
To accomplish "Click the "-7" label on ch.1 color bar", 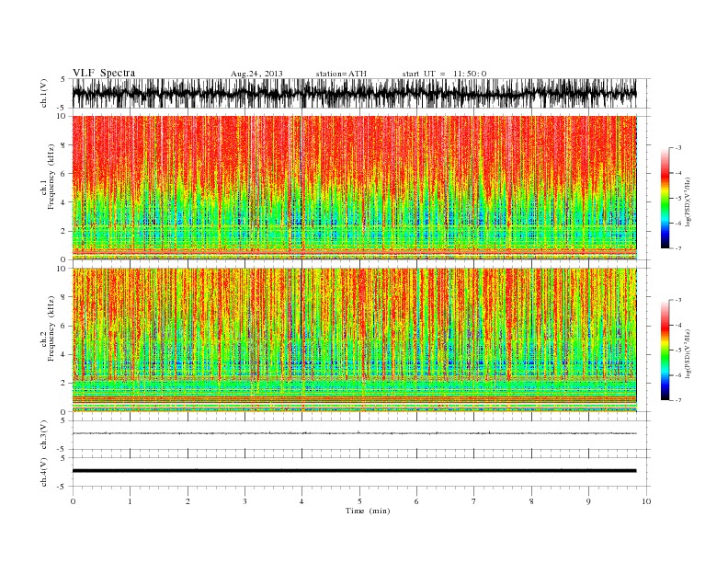I will click(678, 248).
